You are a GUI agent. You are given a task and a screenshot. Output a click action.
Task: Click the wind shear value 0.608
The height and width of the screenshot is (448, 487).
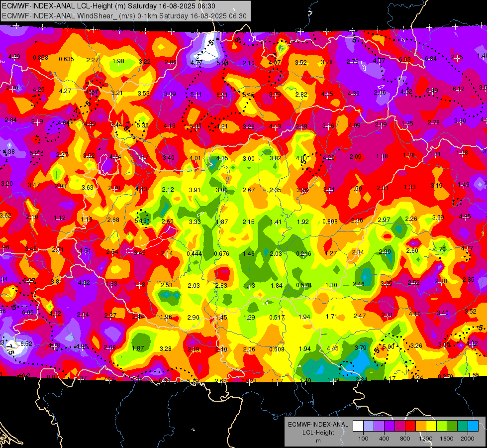click(x=277, y=349)
